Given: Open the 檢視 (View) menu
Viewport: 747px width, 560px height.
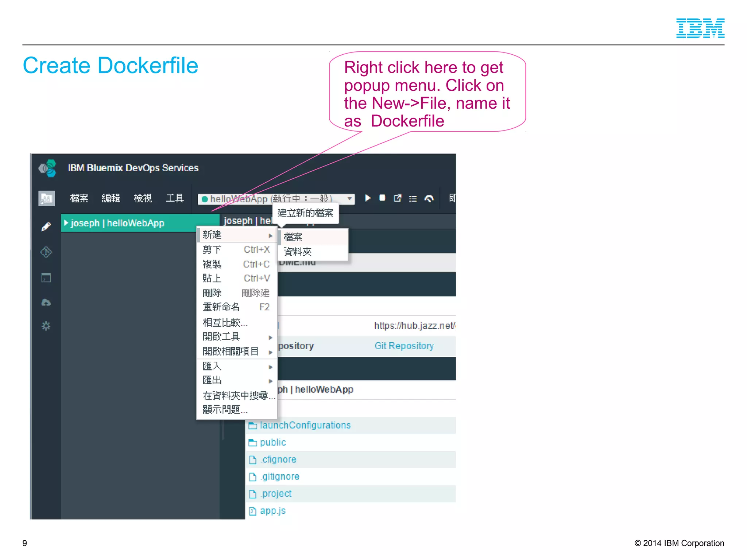Looking at the screenshot, I should coord(143,198).
